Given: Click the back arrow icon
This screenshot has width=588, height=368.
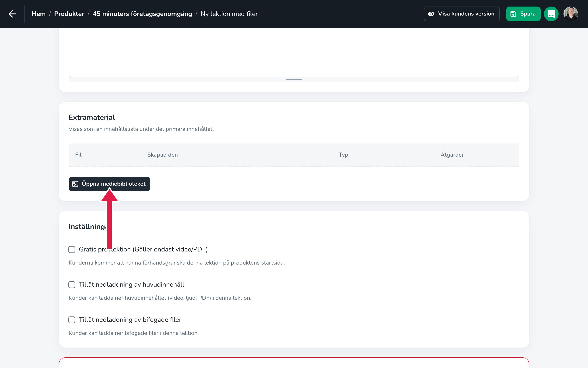Looking at the screenshot, I should [x=12, y=14].
